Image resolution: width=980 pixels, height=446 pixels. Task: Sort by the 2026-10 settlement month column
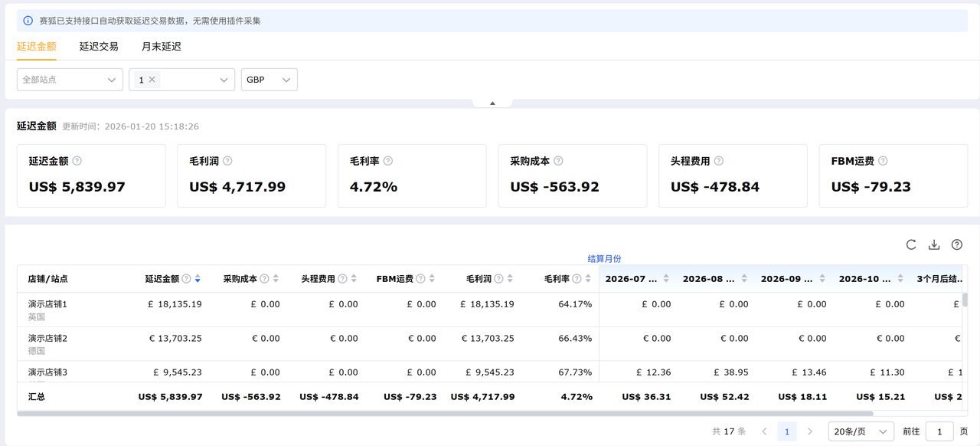[x=900, y=279]
